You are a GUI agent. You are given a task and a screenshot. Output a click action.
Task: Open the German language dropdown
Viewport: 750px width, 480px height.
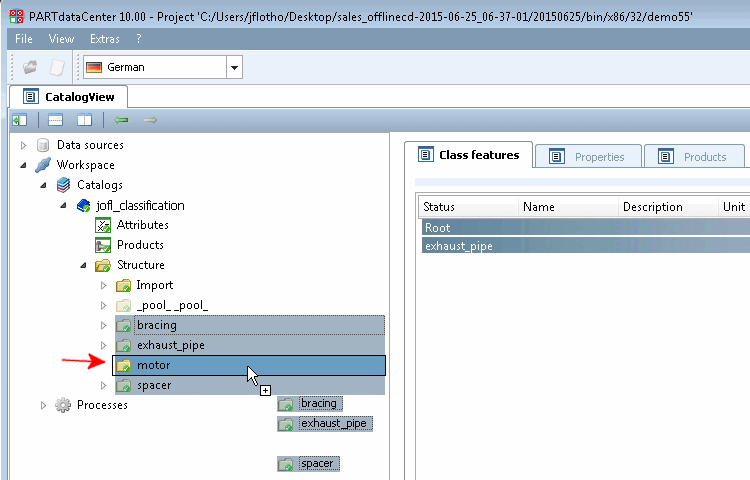[x=234, y=67]
